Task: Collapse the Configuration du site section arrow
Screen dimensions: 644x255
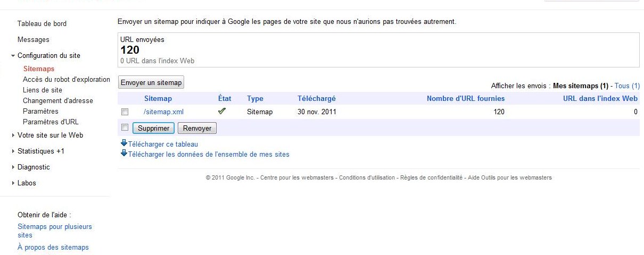Action: [x=13, y=55]
